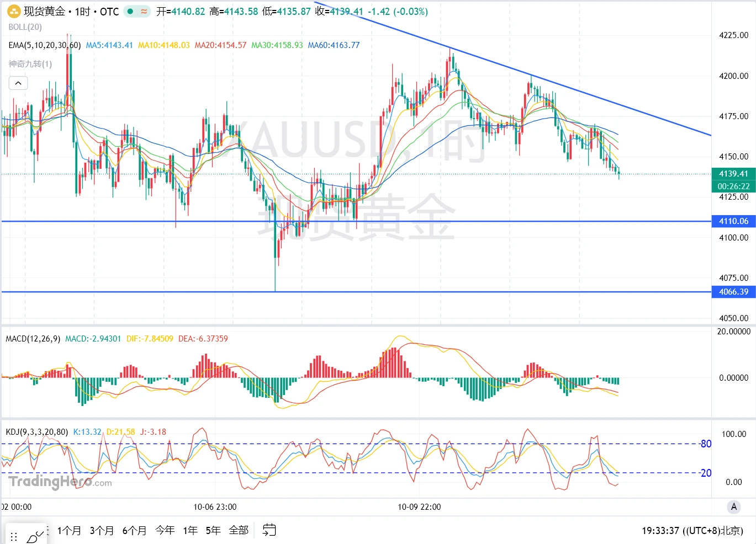Show the full range with 全部
Viewport: 756px width, 544px height.
(239, 530)
